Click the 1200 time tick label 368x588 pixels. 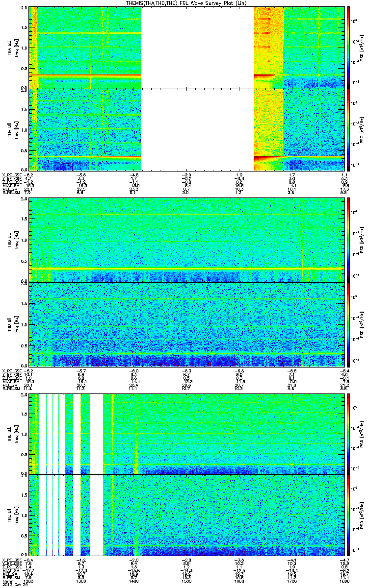29,581
